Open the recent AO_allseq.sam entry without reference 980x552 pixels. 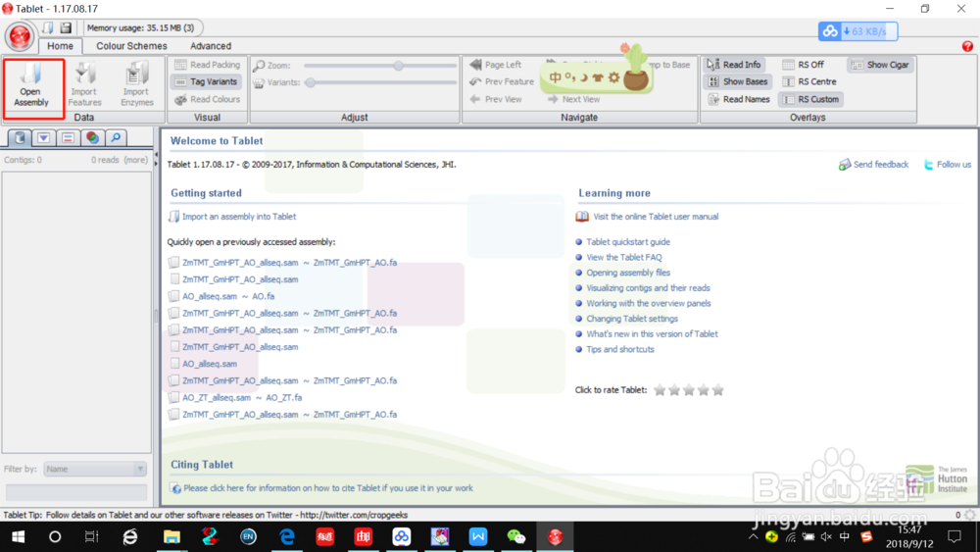(210, 364)
